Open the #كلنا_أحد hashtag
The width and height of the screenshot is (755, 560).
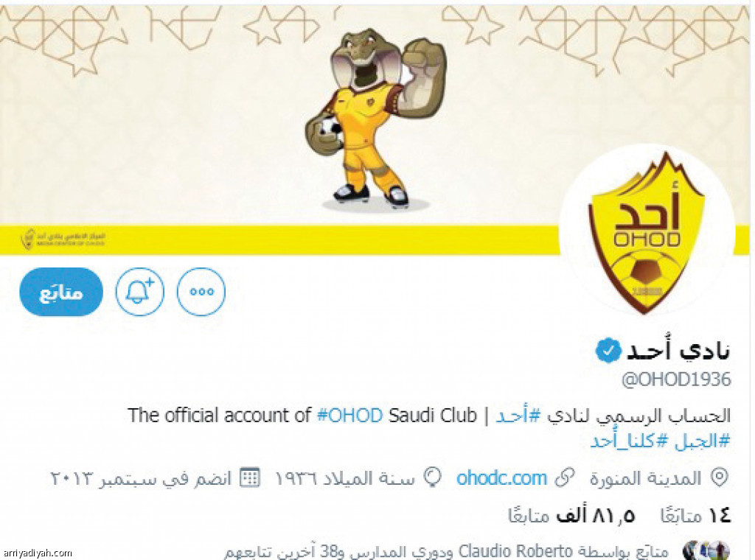point(630,441)
